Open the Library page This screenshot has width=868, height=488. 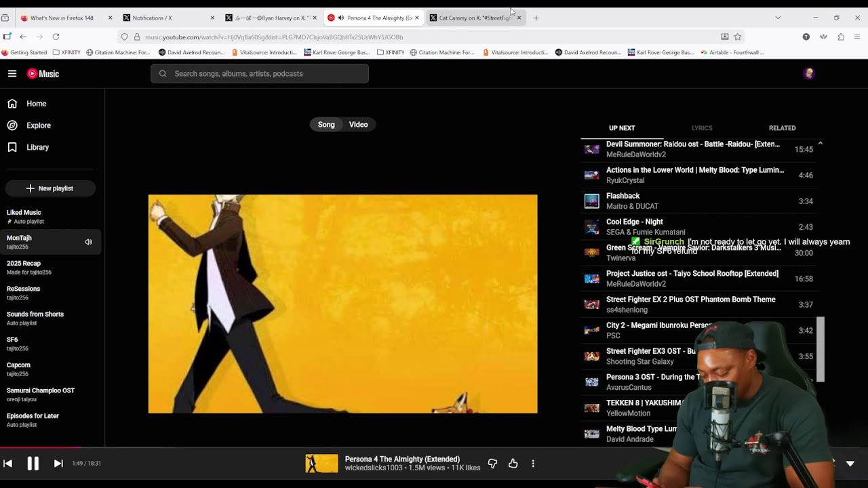(28, 147)
